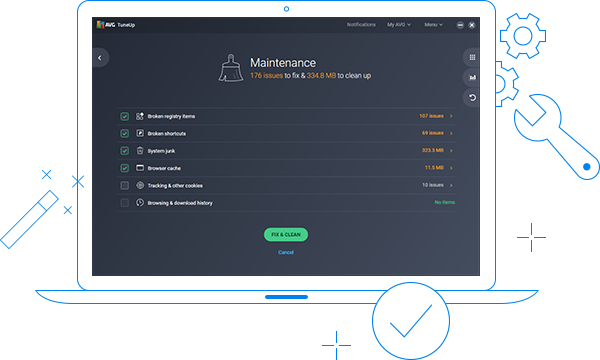Click the 323.3 MB value
This screenshot has height=360, width=600.
click(433, 150)
